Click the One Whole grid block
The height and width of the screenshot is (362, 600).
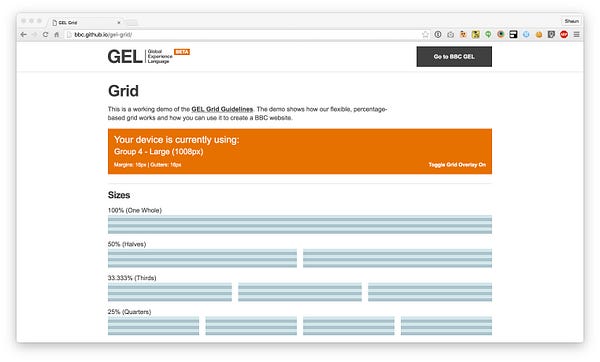click(300, 225)
